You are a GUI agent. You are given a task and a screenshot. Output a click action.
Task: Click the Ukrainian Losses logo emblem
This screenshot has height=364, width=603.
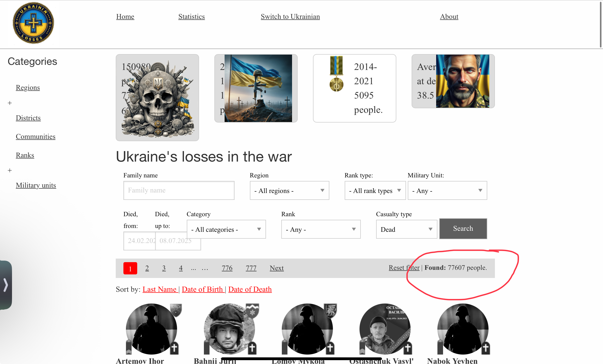click(x=33, y=23)
